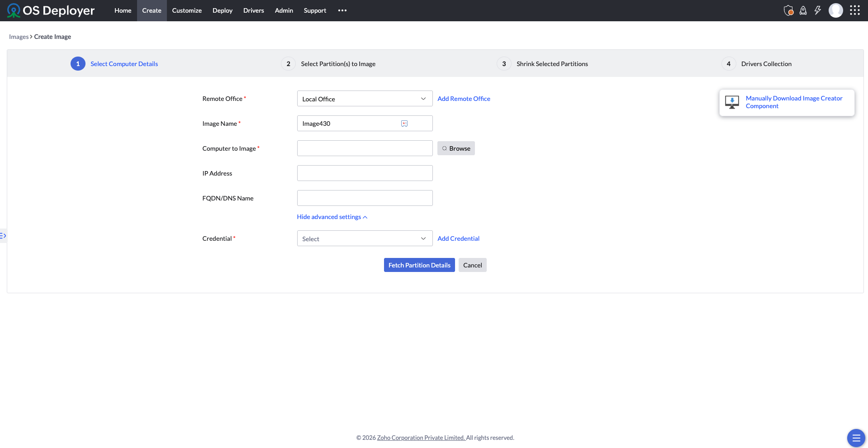This screenshot has height=448, width=868.
Task: Open the Create menu
Action: (152, 10)
